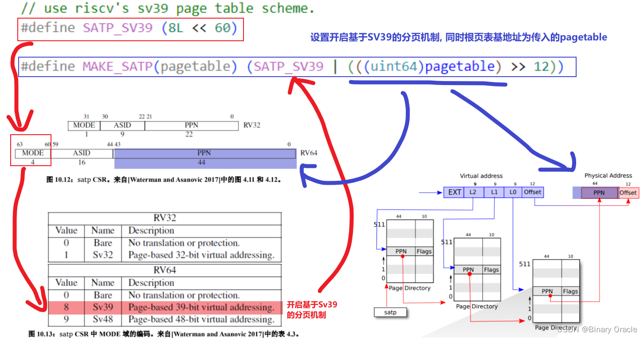Click the blue Chinese note about enabling SV39 paging
Image resolution: width=644 pixels, height=338 pixels.
[x=459, y=37]
